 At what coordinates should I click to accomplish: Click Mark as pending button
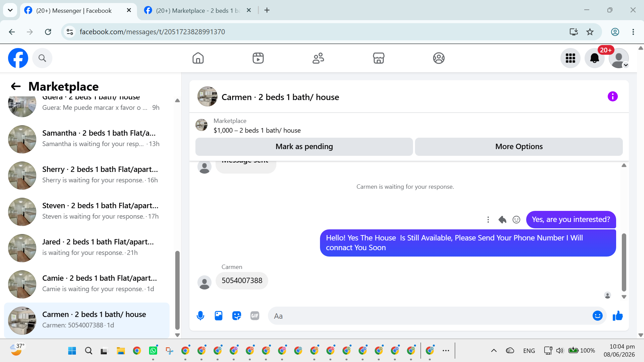click(x=304, y=147)
